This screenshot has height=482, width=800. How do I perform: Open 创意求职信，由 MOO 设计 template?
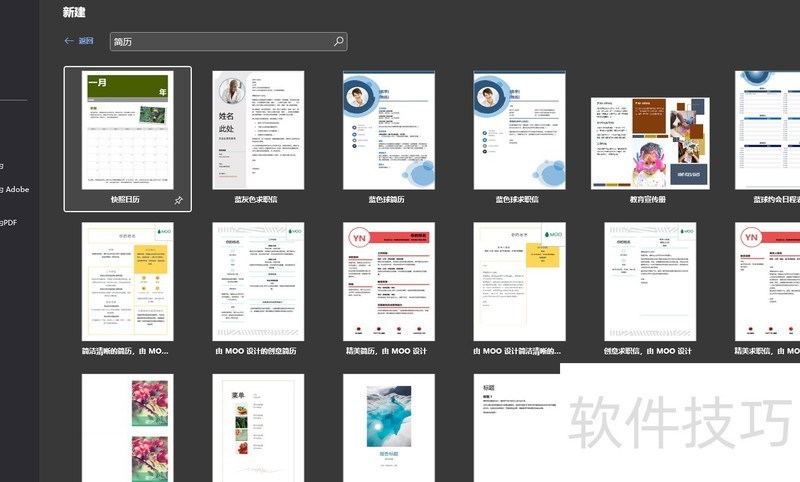pos(650,282)
